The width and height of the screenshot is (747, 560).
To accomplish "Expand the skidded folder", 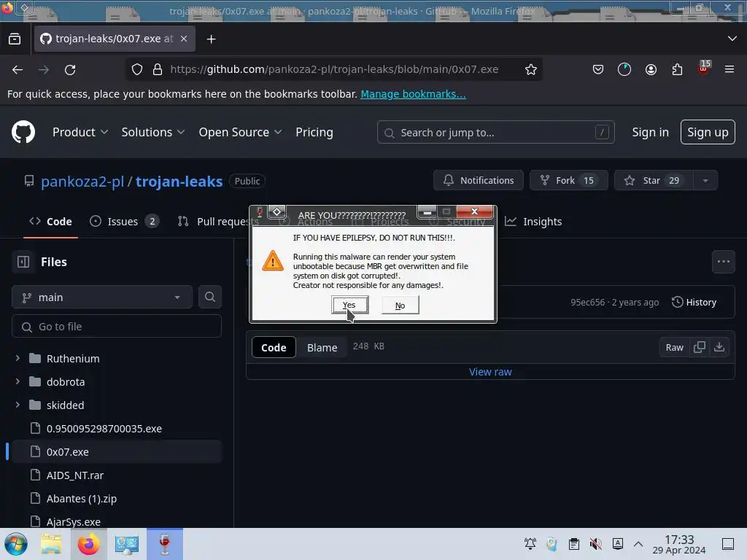I will 18,405.
